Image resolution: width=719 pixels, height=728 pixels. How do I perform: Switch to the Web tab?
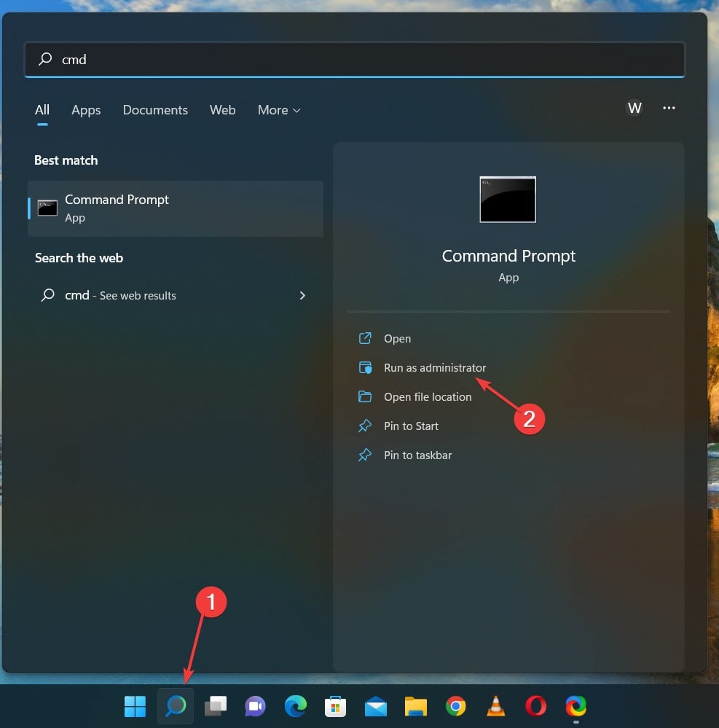(x=222, y=110)
